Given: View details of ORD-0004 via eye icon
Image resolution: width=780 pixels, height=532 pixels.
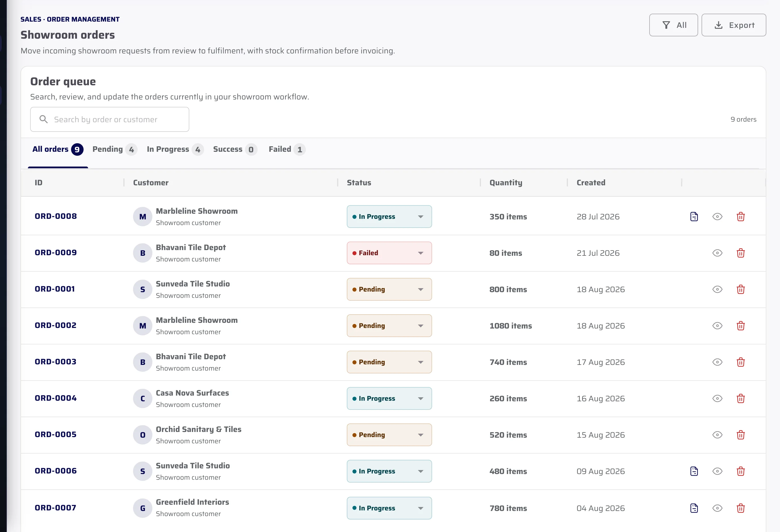Looking at the screenshot, I should click(717, 398).
